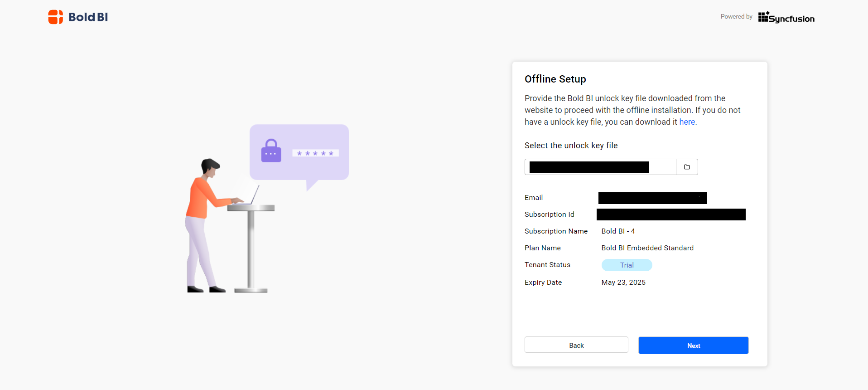Click the Subscription Id label
Image resolution: width=868 pixels, height=390 pixels.
coord(550,214)
